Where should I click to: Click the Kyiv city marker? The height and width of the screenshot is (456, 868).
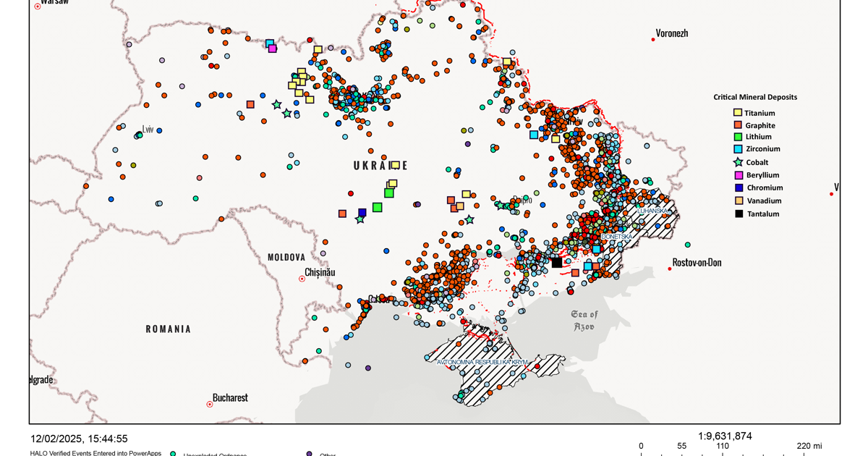(x=563, y=123)
